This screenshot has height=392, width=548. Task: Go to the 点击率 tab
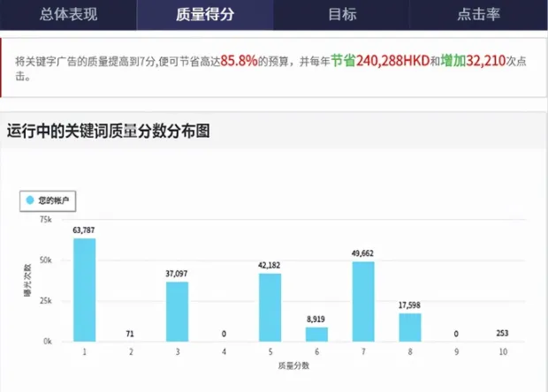(x=478, y=15)
